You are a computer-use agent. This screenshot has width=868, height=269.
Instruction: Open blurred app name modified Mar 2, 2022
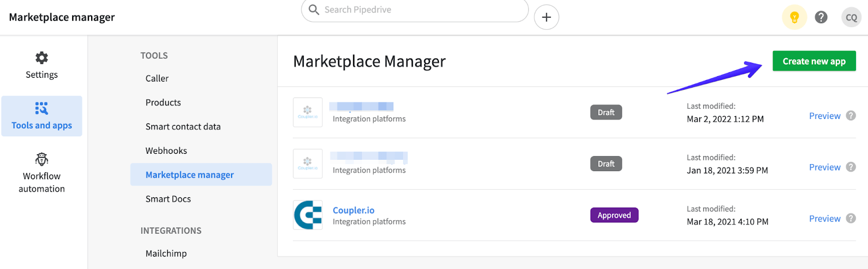click(361, 107)
